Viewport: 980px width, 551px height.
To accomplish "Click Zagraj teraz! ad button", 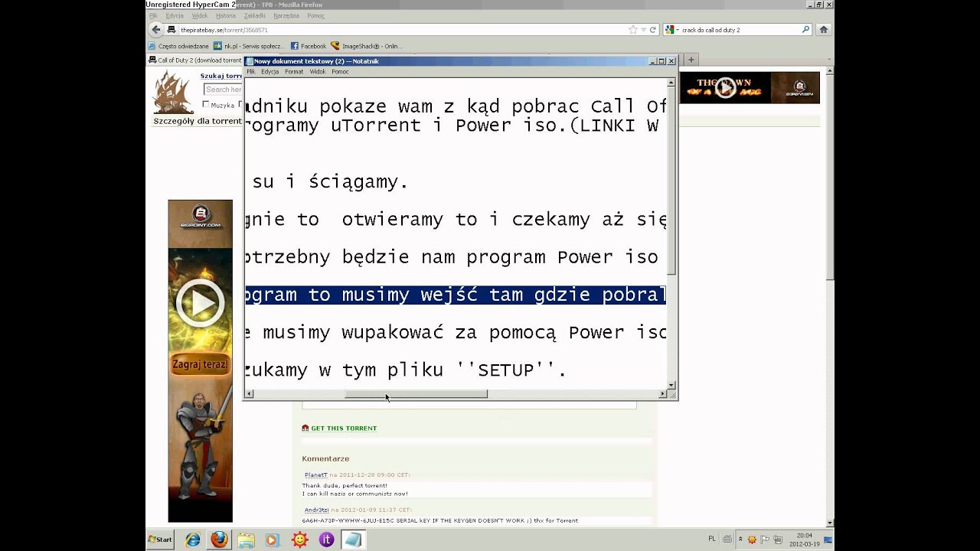I will 200,365.
